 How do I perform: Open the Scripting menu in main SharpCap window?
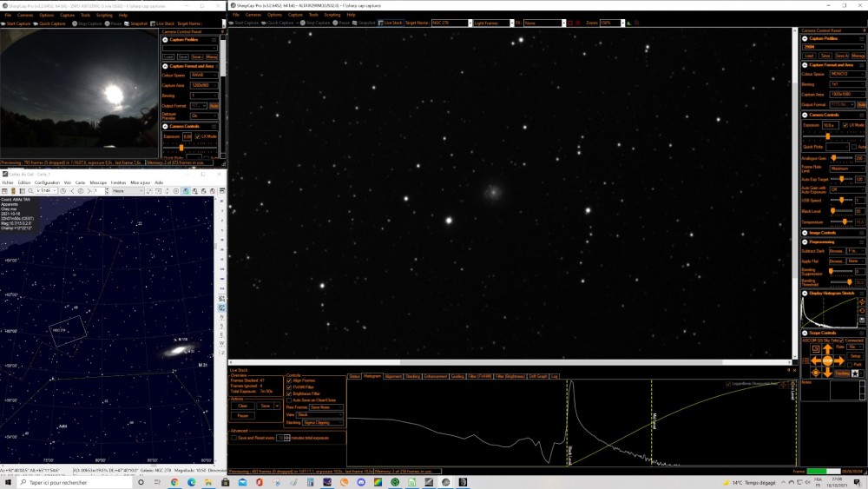coord(332,15)
